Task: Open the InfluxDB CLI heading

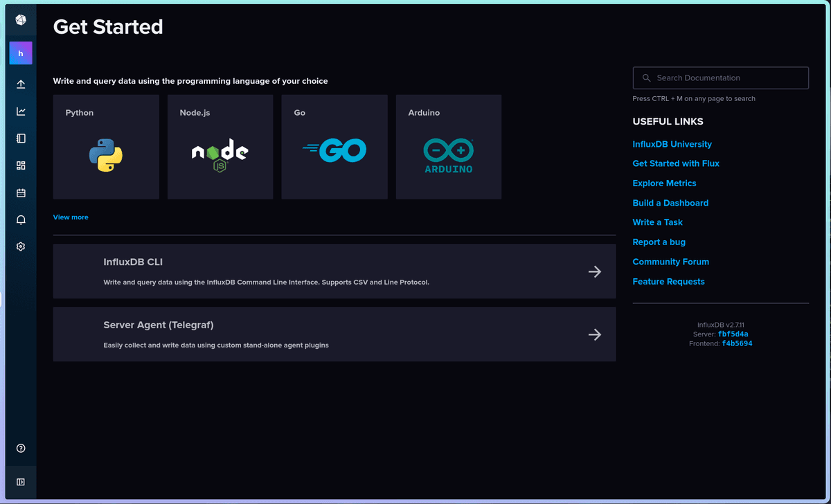Action: 133,262
